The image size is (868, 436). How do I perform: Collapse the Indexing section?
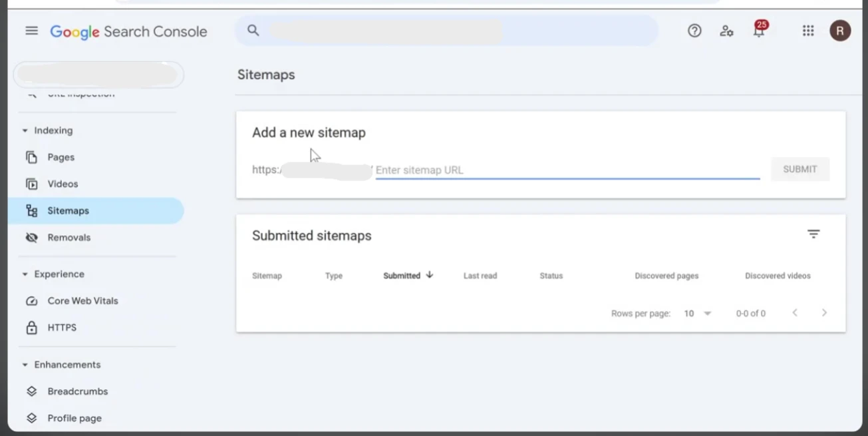click(x=25, y=131)
